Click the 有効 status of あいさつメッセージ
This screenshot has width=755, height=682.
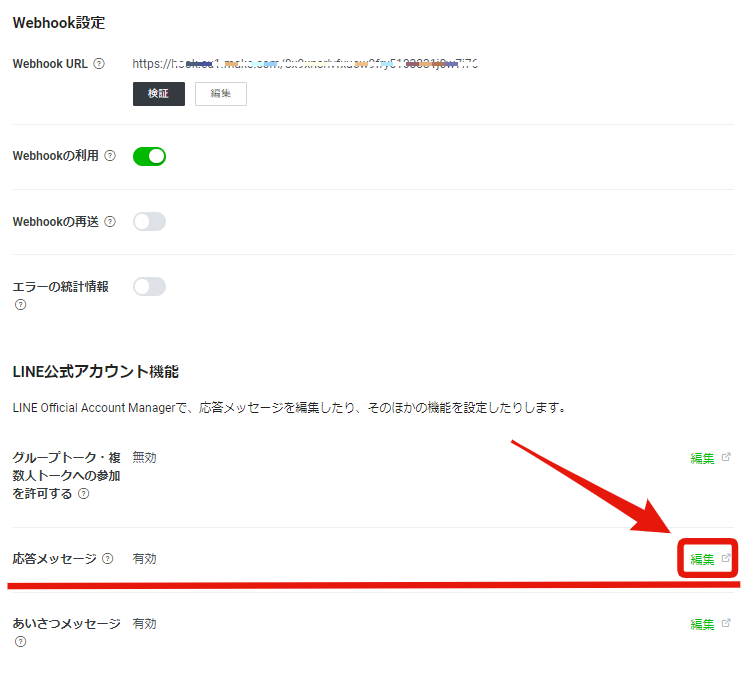tap(144, 624)
